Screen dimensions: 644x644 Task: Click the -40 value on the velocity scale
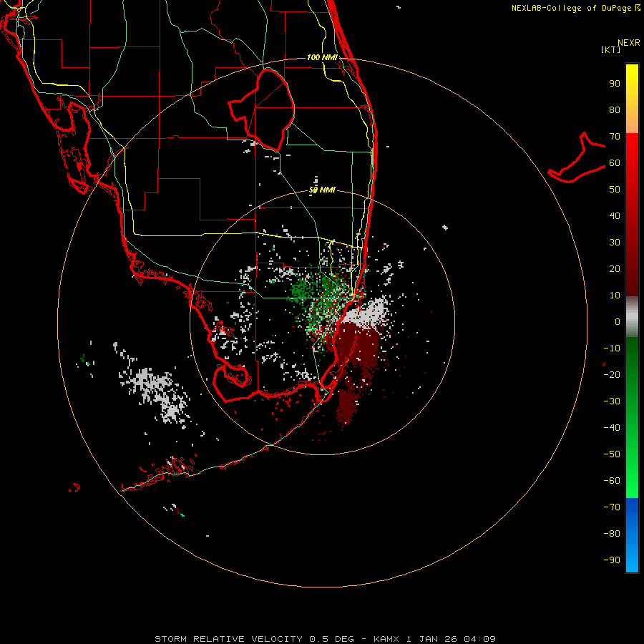click(612, 428)
